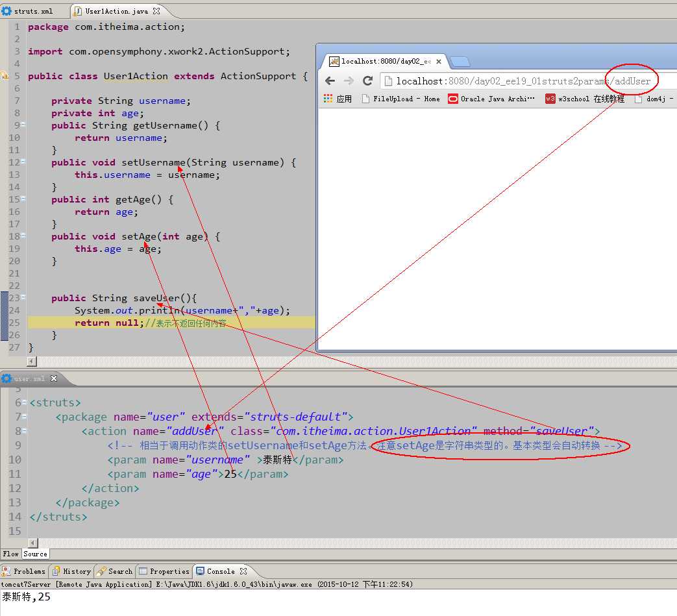Collapse the package element fold at line 7
This screenshot has width=677, height=616.
[24, 416]
